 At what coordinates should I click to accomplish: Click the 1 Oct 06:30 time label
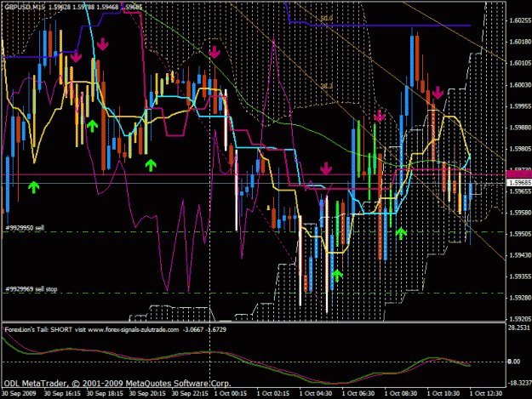click(358, 394)
